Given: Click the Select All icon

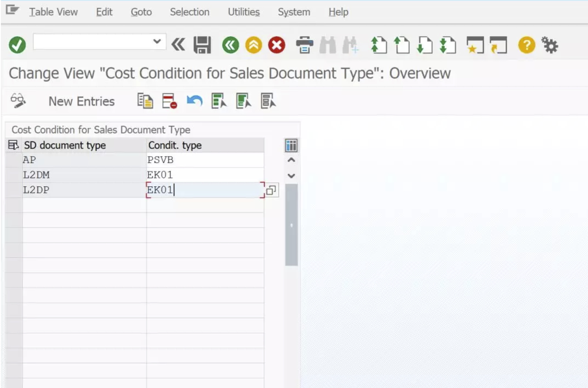Looking at the screenshot, I should [x=219, y=101].
